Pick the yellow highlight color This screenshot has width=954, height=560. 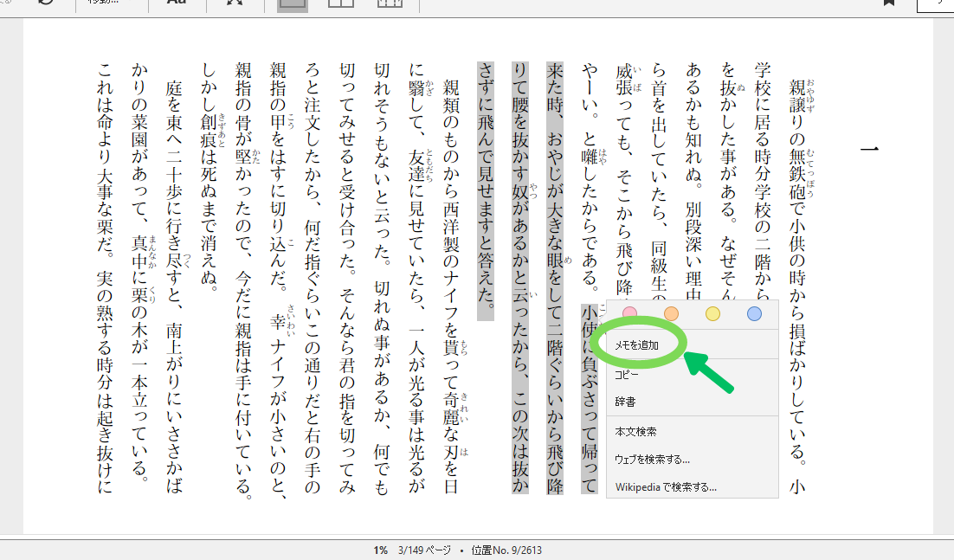click(712, 314)
